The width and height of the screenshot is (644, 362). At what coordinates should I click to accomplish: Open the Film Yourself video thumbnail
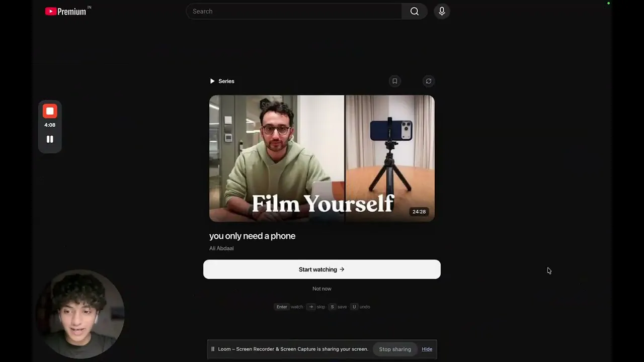[x=322, y=158]
